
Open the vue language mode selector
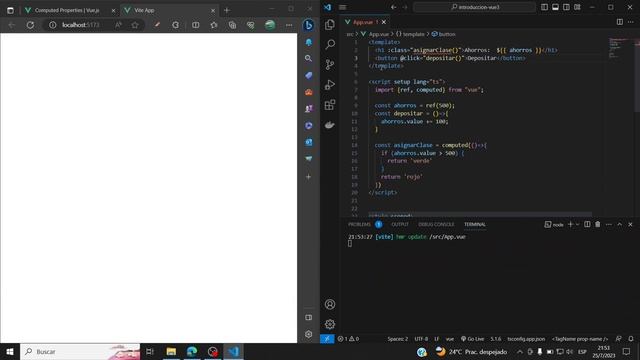click(x=450, y=339)
